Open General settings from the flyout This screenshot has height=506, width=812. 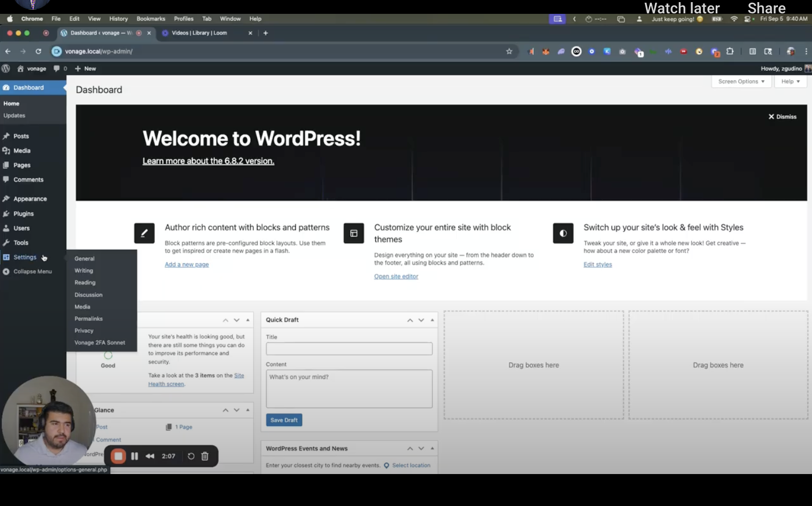pos(85,259)
